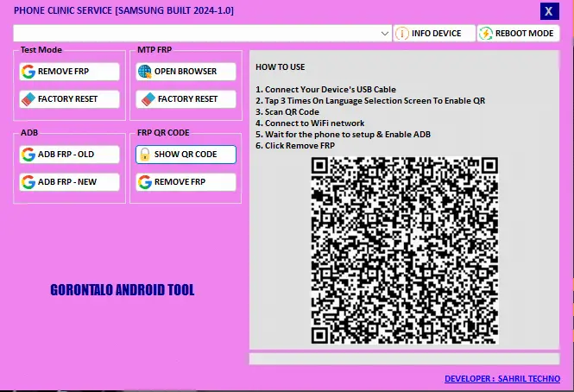Viewport: 574px width, 392px height.
Task: Click the 'PHONE CLINIC SERVICE' title text
Action: (x=123, y=10)
